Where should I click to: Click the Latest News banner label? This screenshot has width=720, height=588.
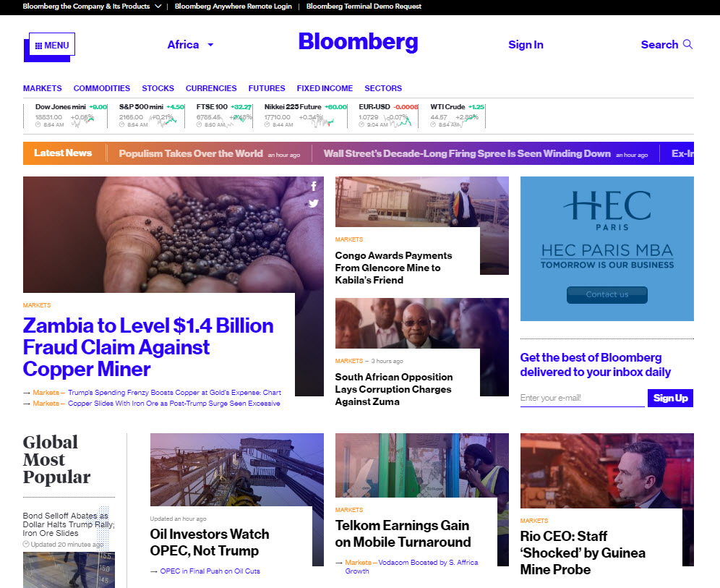[x=64, y=153]
